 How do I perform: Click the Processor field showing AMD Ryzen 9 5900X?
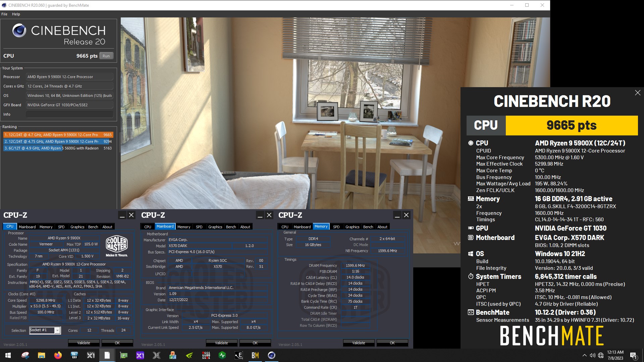70,77
